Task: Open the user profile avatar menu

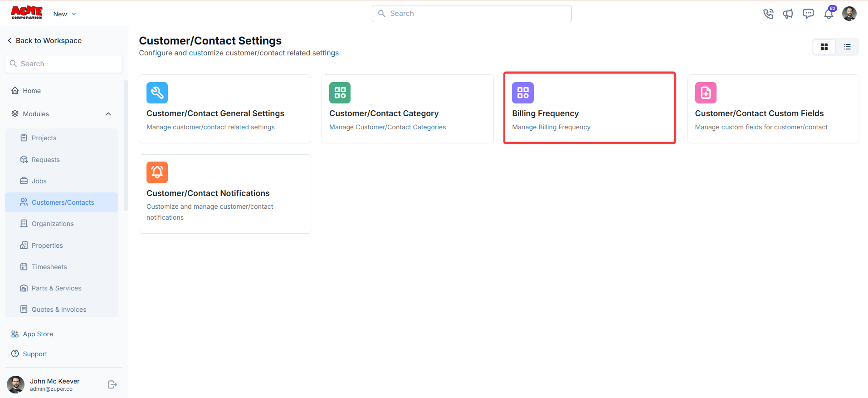Action: (849, 14)
